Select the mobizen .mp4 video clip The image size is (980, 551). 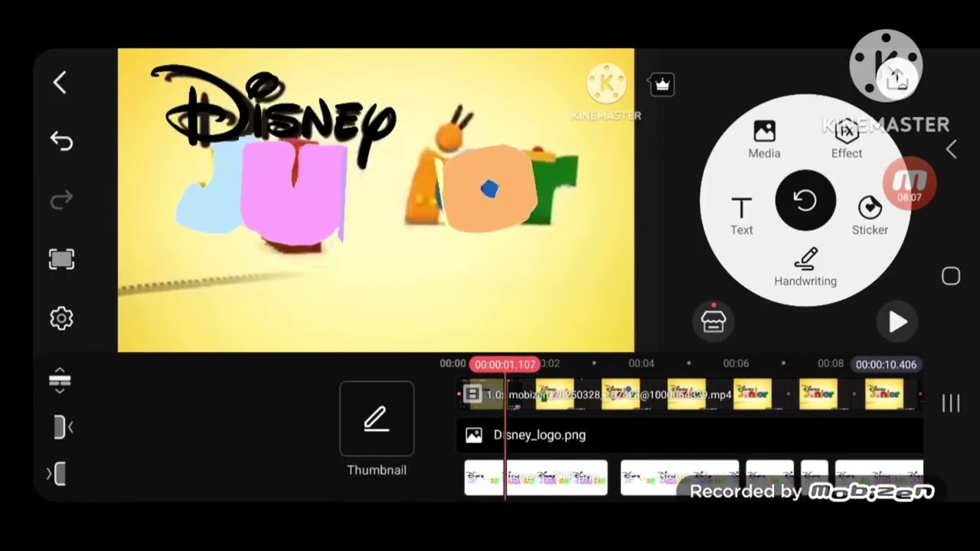tap(689, 395)
